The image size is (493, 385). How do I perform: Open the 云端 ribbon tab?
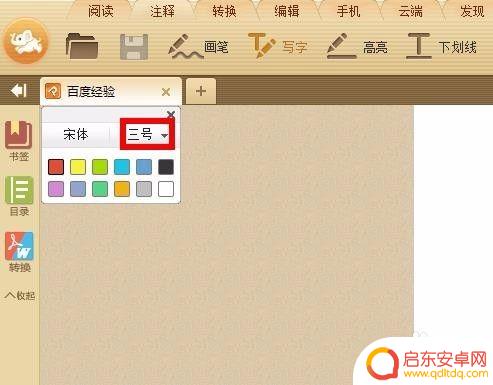tap(410, 11)
